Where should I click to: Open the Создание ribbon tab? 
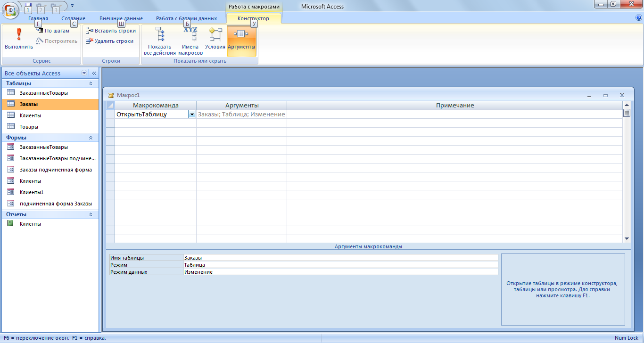click(x=74, y=18)
